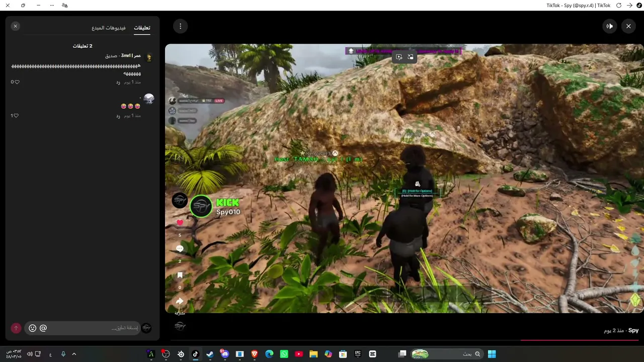This screenshot has height=362, width=644.
Task: Open عمر | 3mrl commenter profile picture
Action: [x=149, y=57]
